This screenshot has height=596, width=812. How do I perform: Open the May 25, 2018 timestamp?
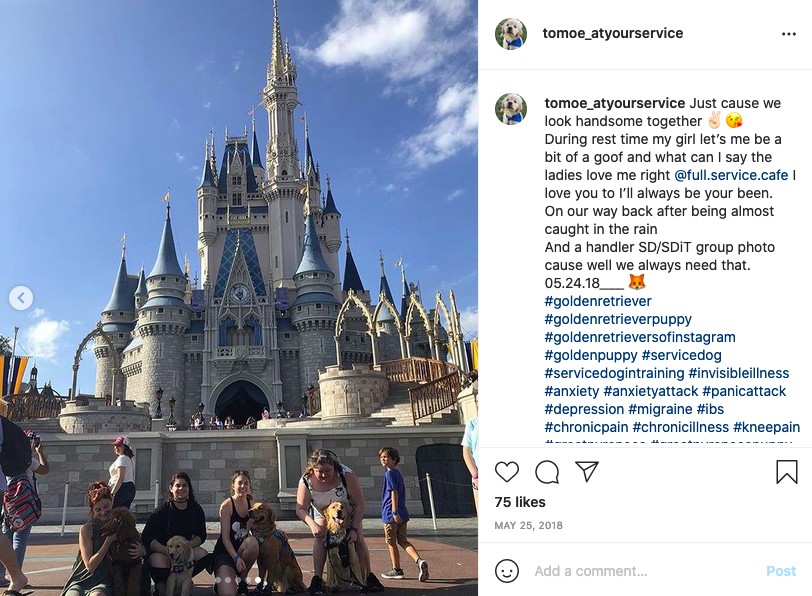click(x=528, y=525)
